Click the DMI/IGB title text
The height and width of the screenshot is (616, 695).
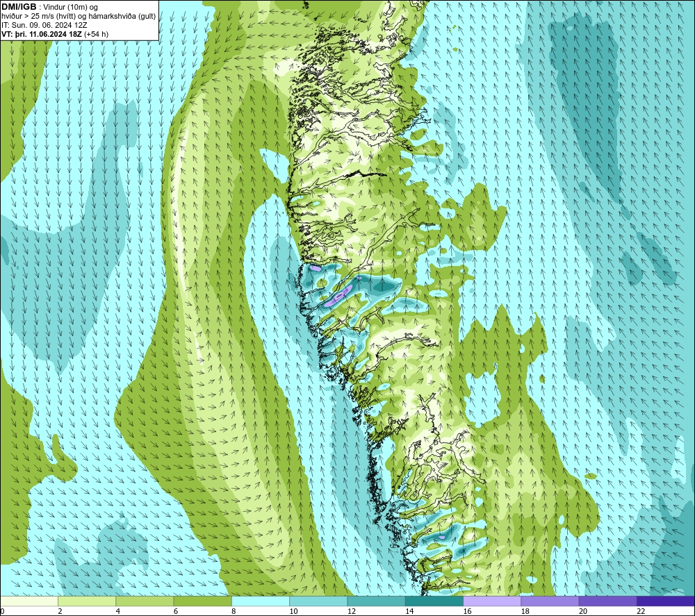click(19, 7)
